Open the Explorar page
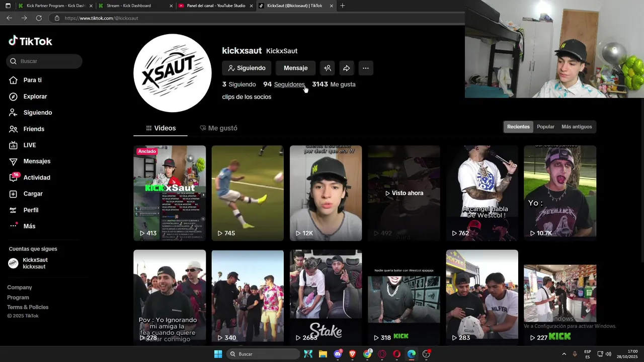 35,97
